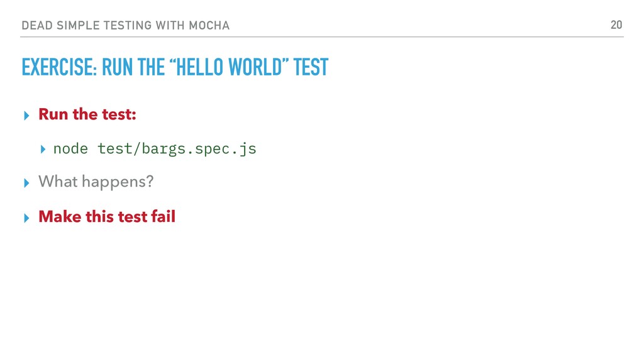Click the final word "TEST" in the title
644x362 pixels.
point(311,67)
